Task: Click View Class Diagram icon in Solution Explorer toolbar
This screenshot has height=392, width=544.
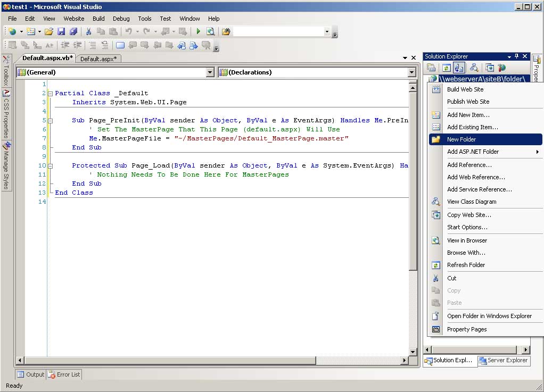Action: click(x=474, y=68)
